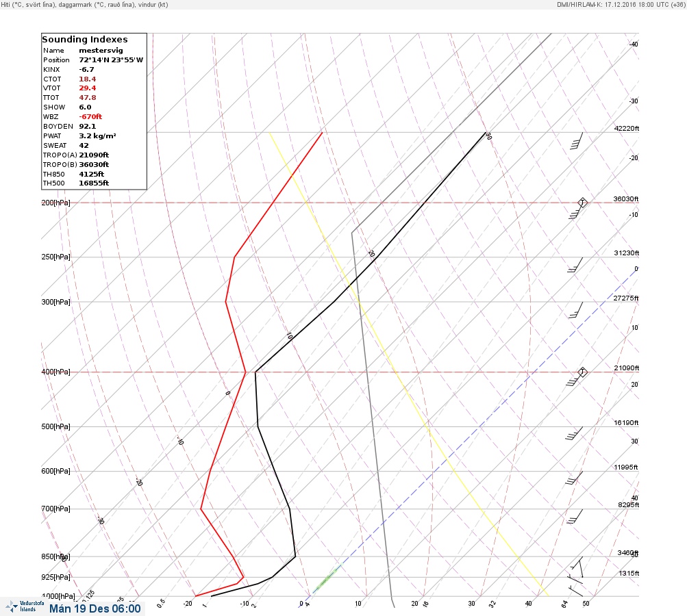Click the TTOT value 47.8
687x616 pixels.
tap(88, 98)
